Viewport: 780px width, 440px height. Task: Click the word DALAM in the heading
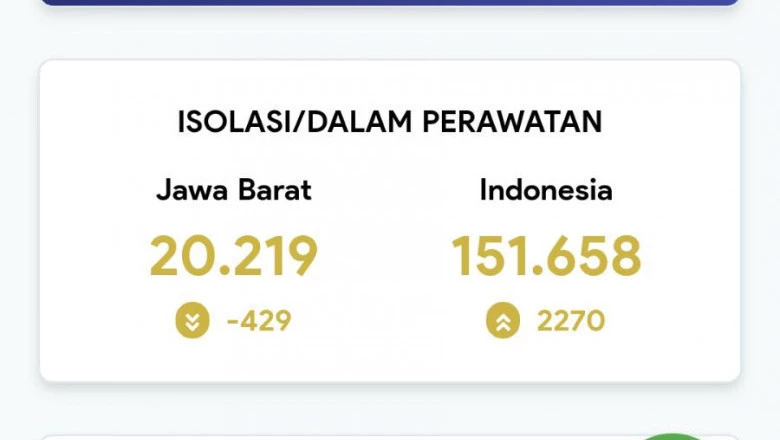(x=360, y=122)
